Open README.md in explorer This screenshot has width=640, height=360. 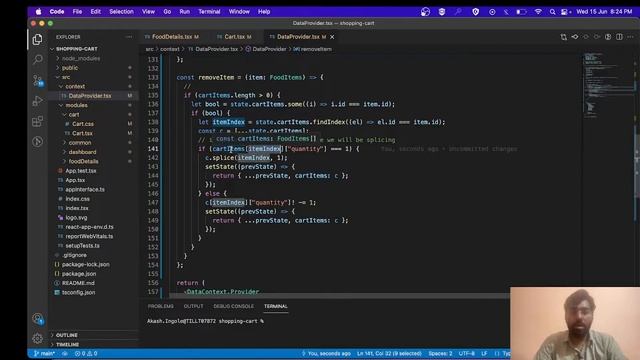[78, 283]
